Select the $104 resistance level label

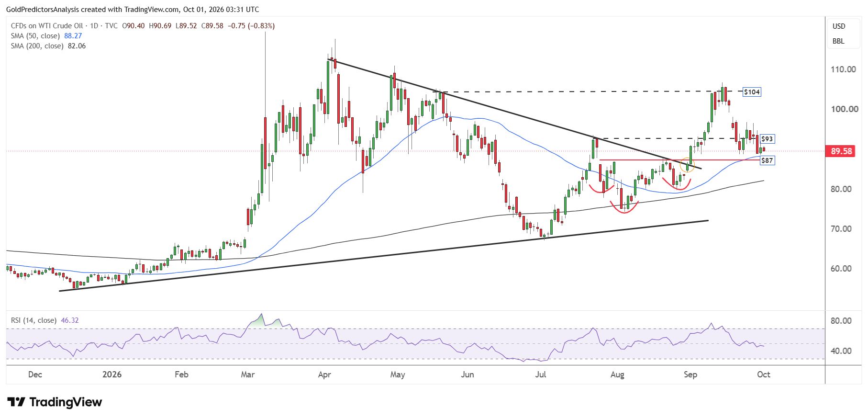752,92
